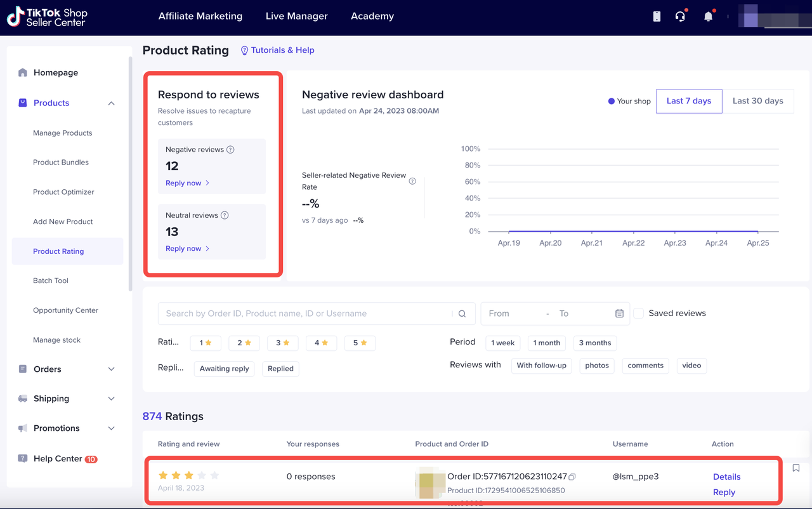Image resolution: width=812 pixels, height=509 pixels.
Task: Open the date range calendar icon
Action: [619, 314]
